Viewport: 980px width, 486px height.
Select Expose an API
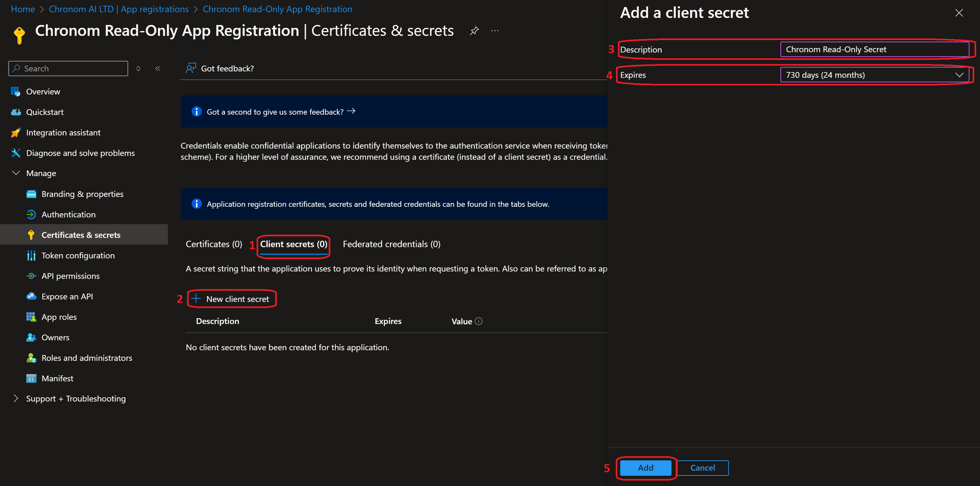67,296
